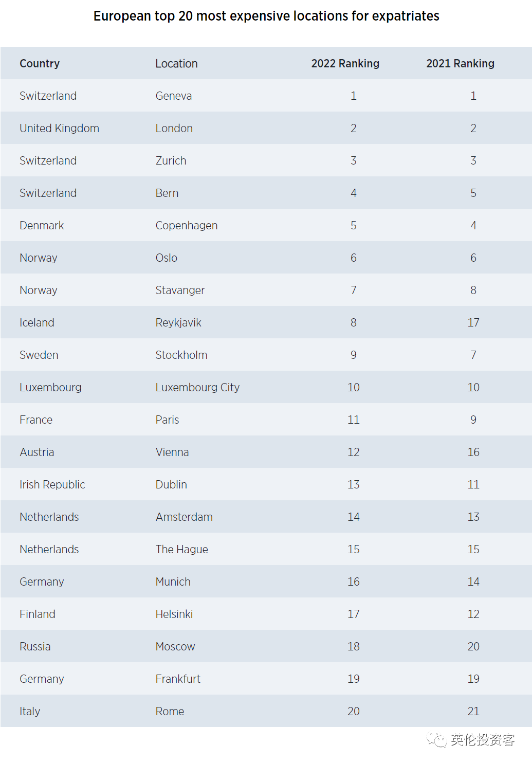Select the London location cell
The image size is (532, 763).
[174, 129]
